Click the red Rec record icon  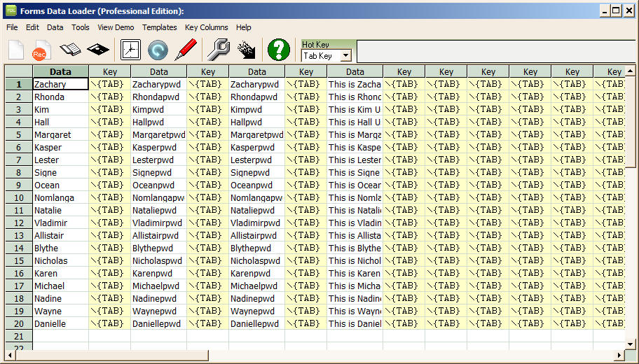(41, 50)
